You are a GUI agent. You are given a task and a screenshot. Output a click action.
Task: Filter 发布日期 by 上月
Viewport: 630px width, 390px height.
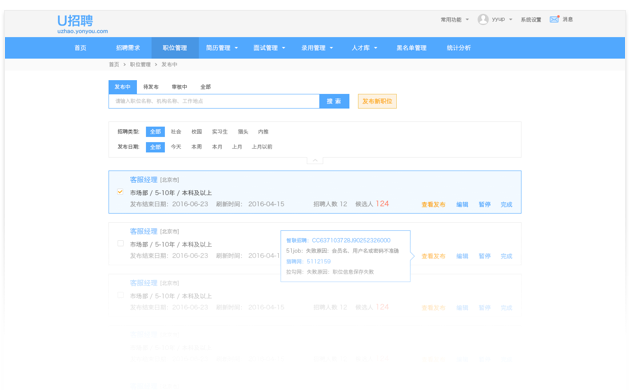(237, 147)
